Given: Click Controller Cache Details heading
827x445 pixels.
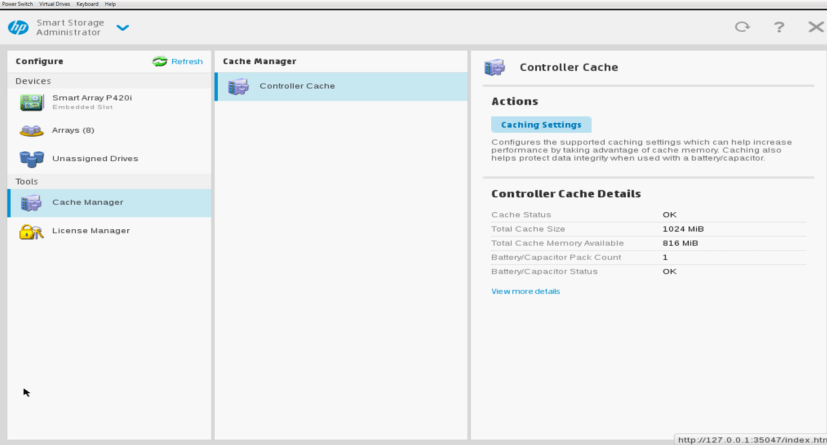Looking at the screenshot, I should click(x=566, y=194).
